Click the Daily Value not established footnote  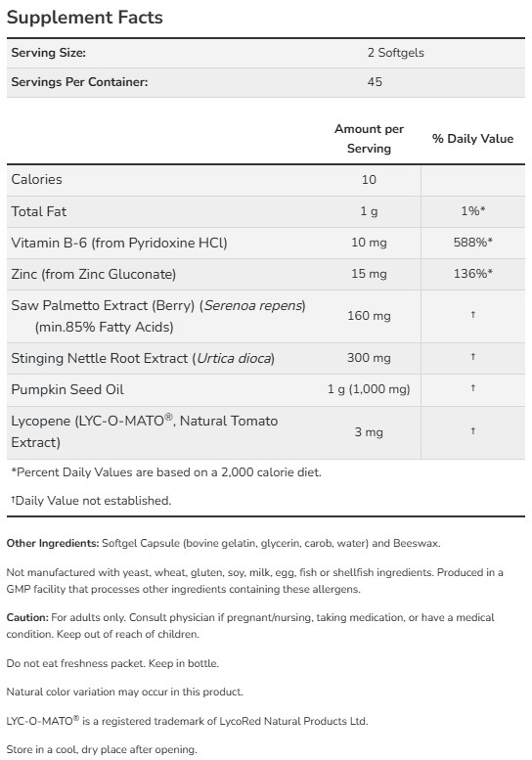tap(91, 500)
